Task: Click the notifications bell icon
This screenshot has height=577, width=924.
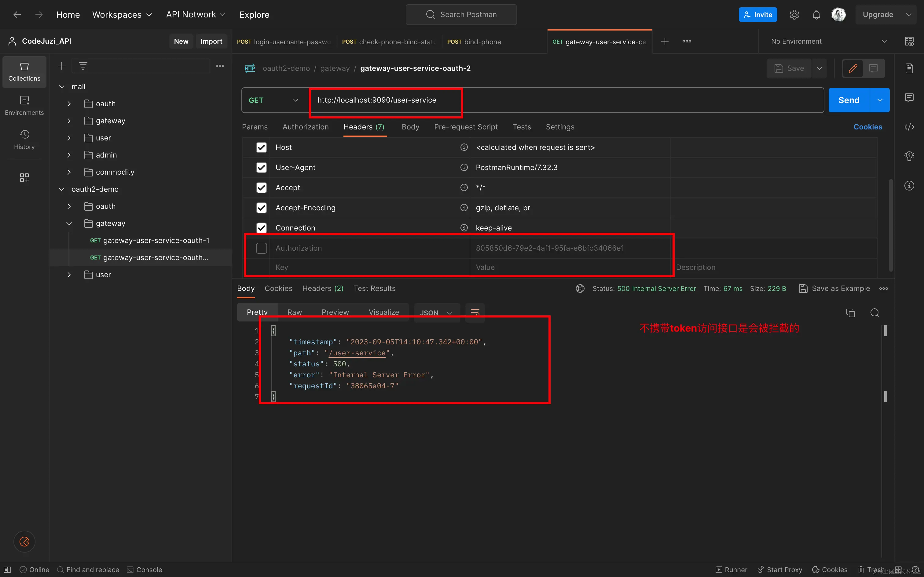Action: pos(816,15)
